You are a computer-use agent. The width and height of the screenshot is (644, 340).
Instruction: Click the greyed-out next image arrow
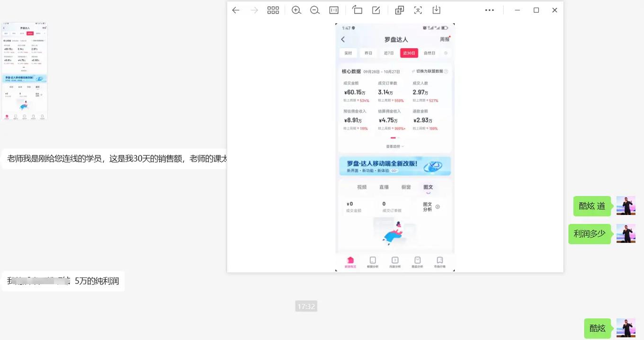click(x=254, y=10)
